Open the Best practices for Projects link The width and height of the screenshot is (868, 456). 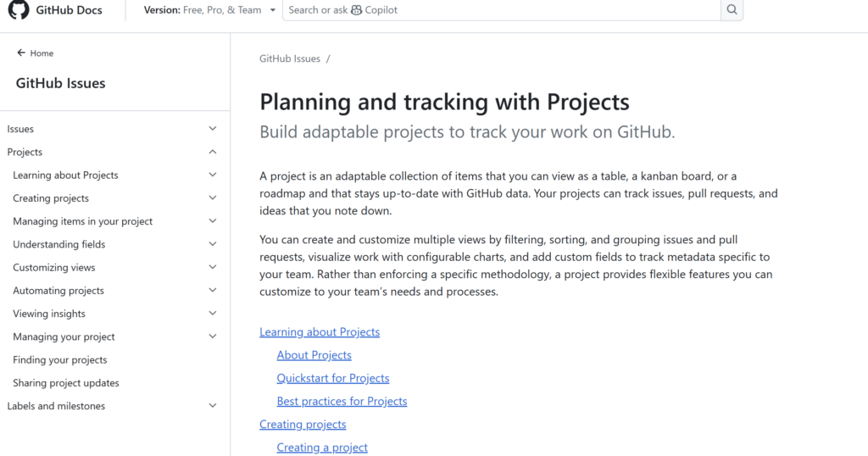(342, 401)
